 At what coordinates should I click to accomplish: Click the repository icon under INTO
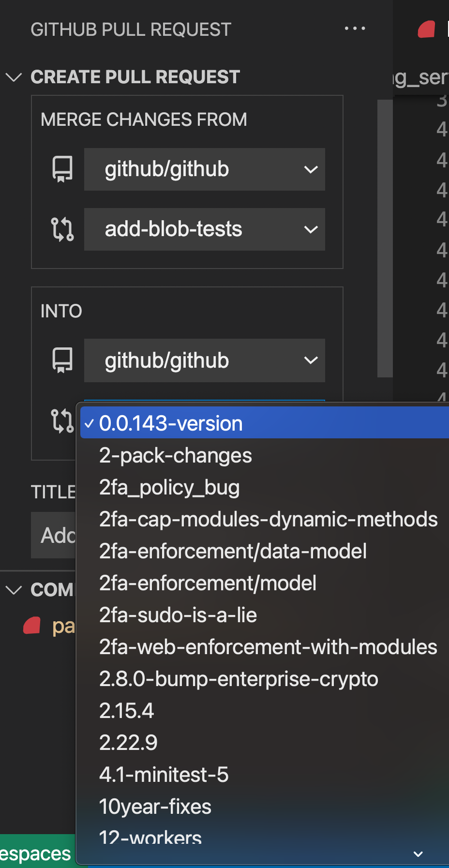[62, 360]
